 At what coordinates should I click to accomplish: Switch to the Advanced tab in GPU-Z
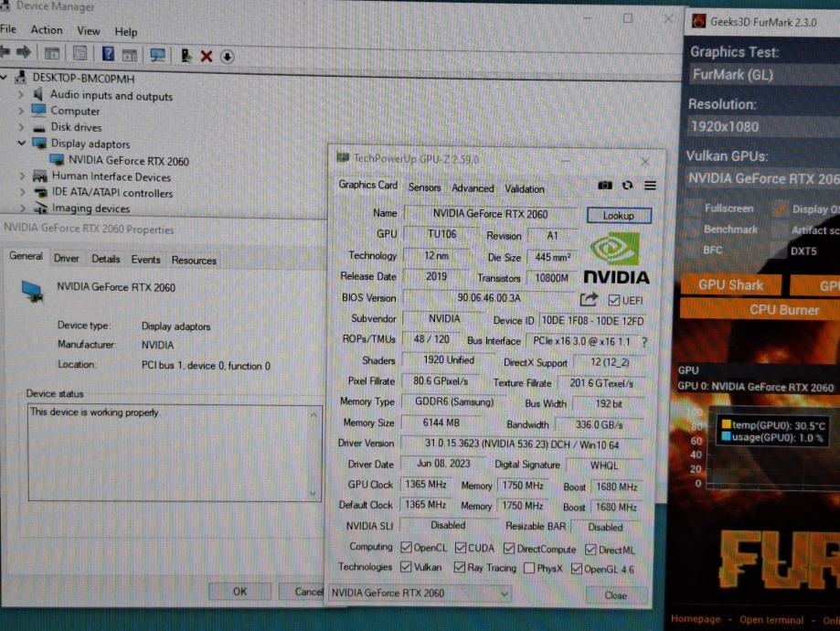(473, 188)
